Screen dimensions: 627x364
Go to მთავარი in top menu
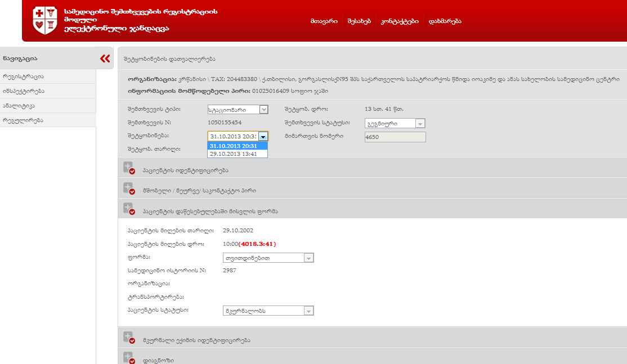pyautogui.click(x=324, y=21)
